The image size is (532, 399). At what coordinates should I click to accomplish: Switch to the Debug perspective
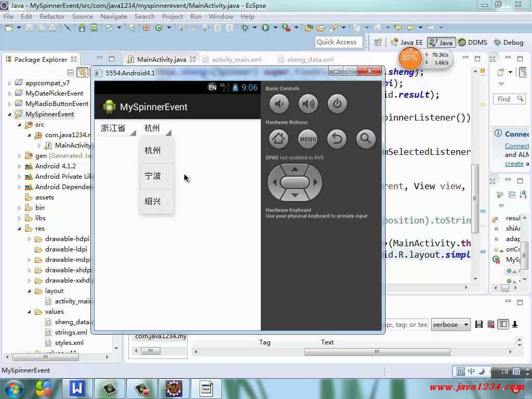[509, 43]
